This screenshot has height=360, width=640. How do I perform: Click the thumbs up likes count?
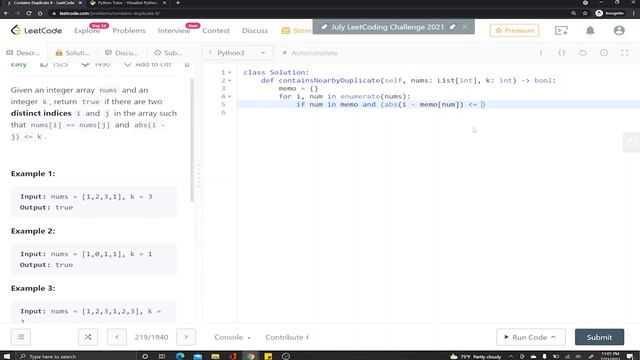click(x=54, y=64)
